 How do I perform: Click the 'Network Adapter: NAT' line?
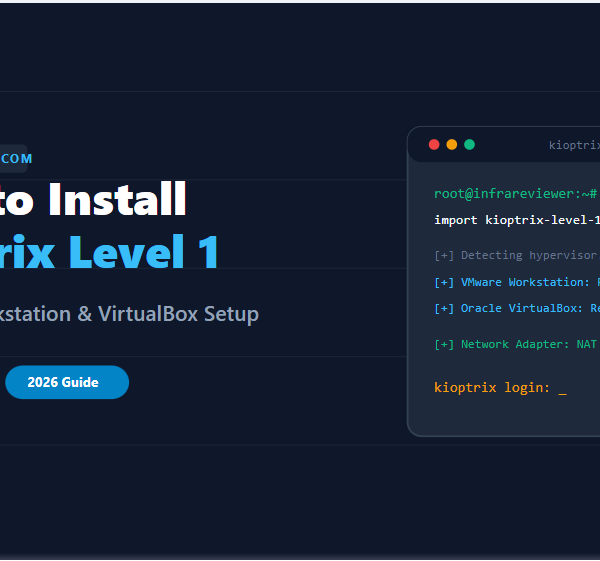click(515, 344)
